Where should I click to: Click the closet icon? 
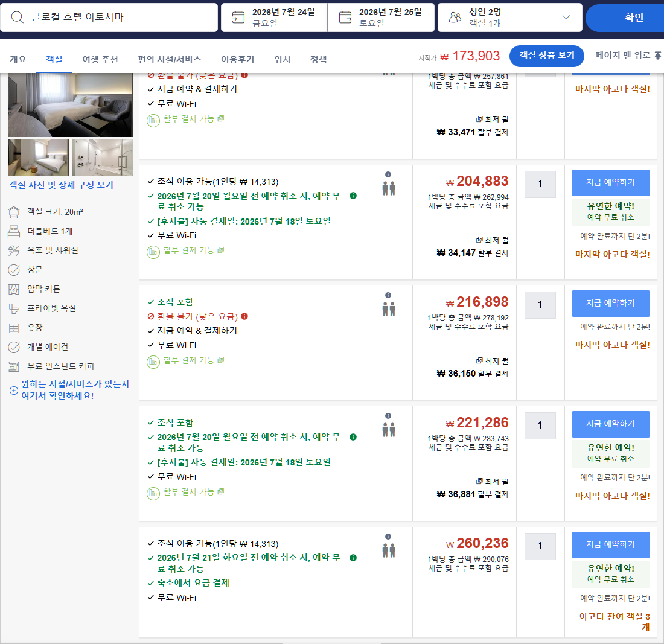[x=14, y=328]
